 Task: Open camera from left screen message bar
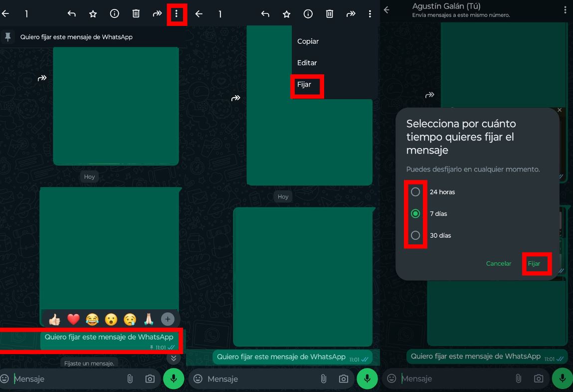click(150, 379)
